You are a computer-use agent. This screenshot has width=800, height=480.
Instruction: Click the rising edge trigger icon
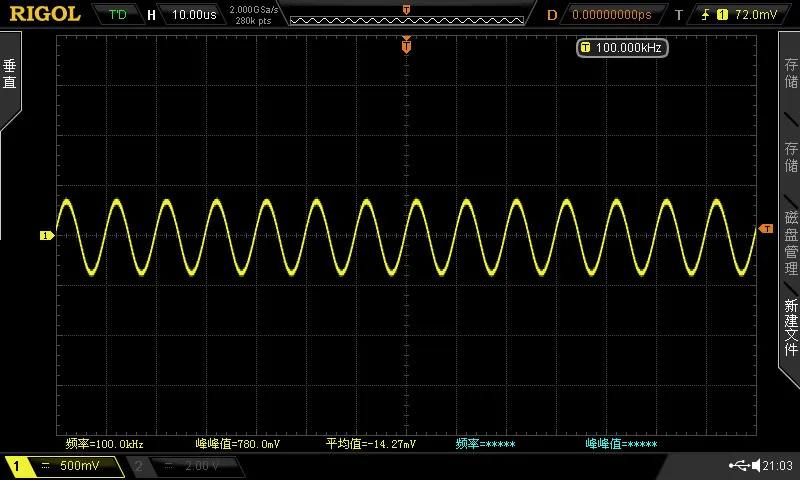[x=705, y=14]
